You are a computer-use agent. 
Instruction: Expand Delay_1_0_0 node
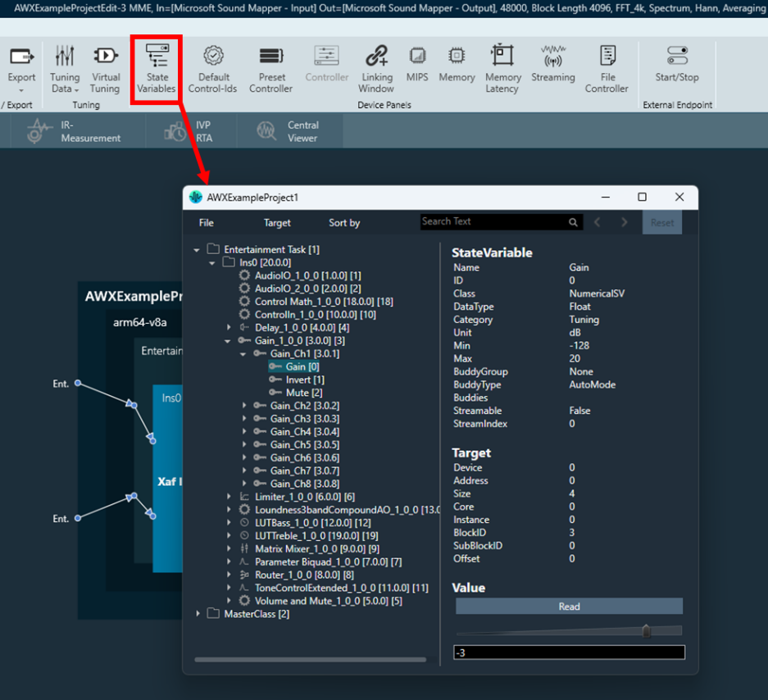pyautogui.click(x=228, y=327)
